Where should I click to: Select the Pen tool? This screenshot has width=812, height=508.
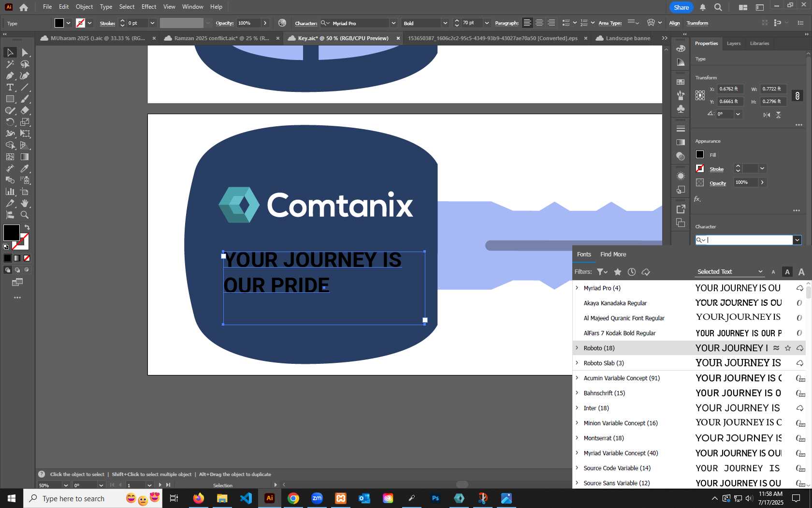10,75
